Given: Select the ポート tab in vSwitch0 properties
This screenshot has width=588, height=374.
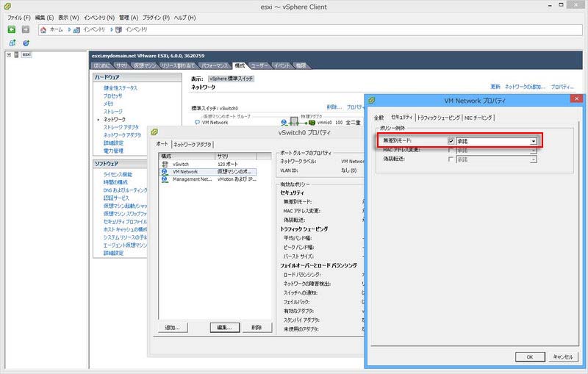Looking at the screenshot, I should [x=162, y=143].
